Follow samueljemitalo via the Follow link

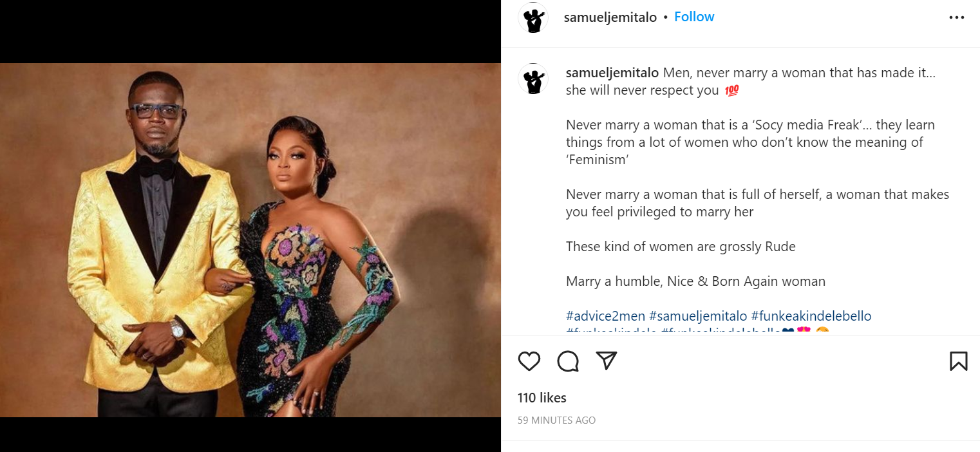click(694, 17)
